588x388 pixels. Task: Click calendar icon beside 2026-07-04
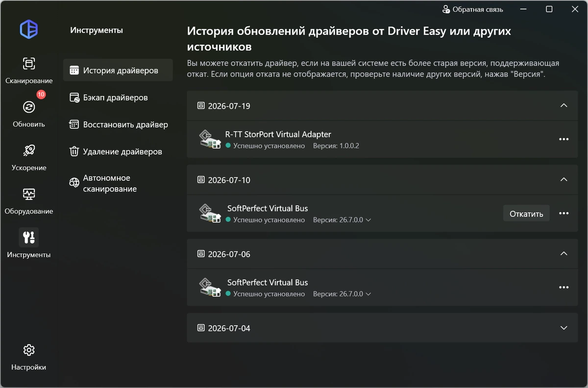[x=200, y=328]
